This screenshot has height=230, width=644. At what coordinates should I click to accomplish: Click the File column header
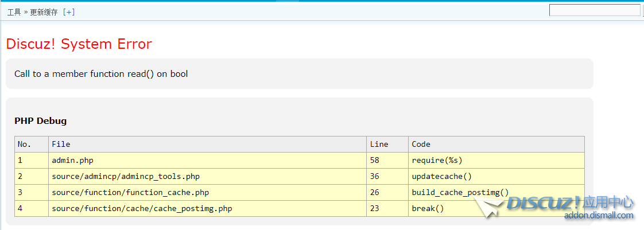207,144
